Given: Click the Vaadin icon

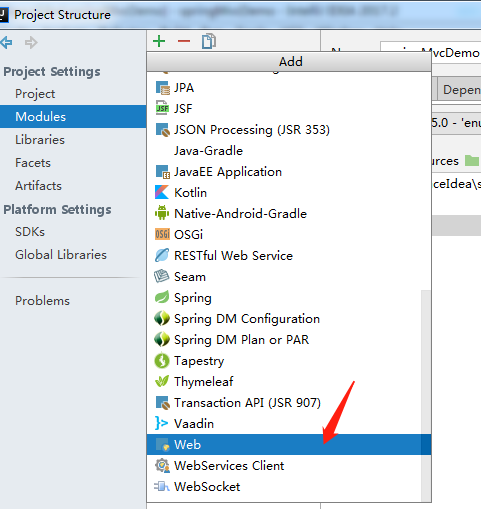Looking at the screenshot, I should (162, 423).
